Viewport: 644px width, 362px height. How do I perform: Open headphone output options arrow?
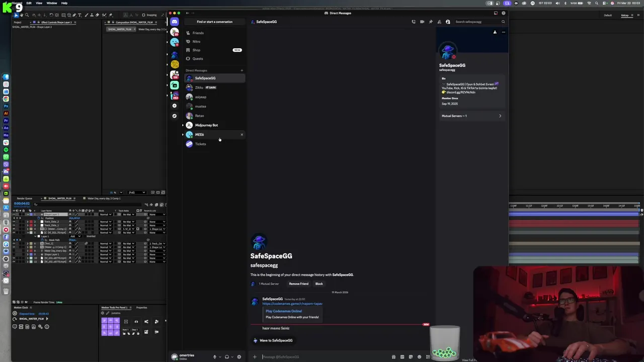(232, 357)
